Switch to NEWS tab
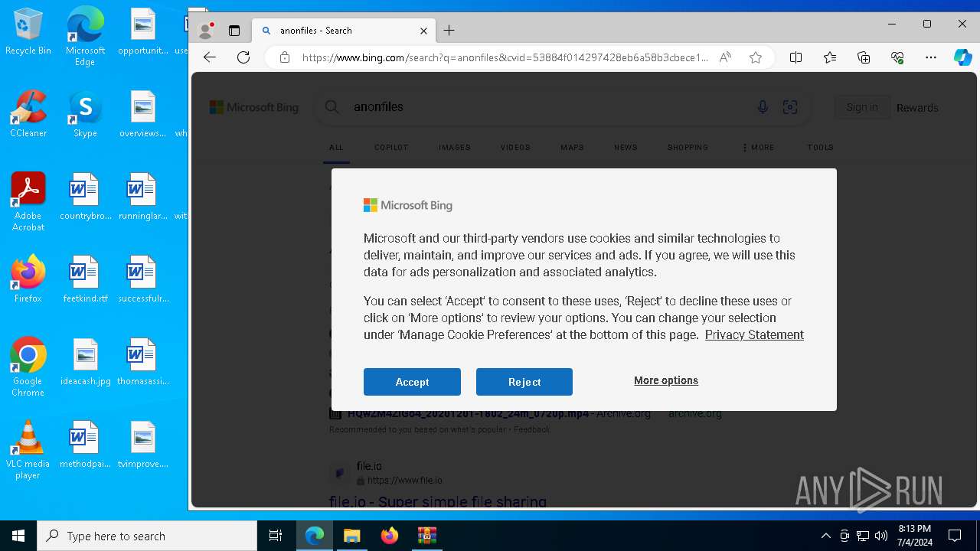Viewport: 980px width, 551px height. pyautogui.click(x=626, y=147)
